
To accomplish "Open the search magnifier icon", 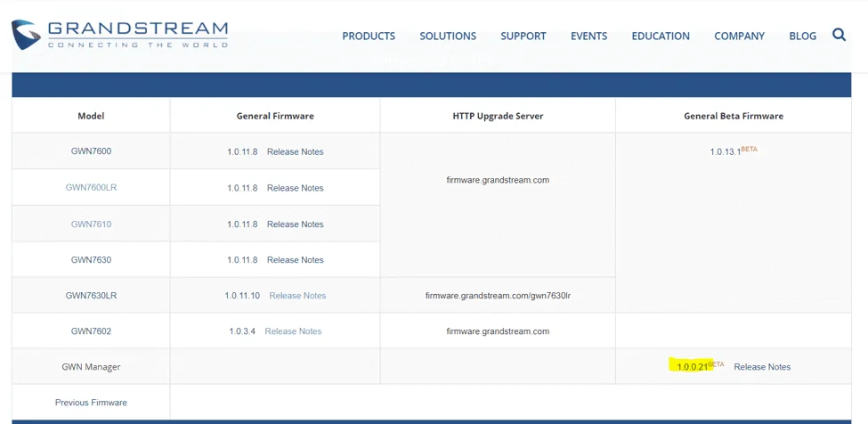I will (x=839, y=35).
